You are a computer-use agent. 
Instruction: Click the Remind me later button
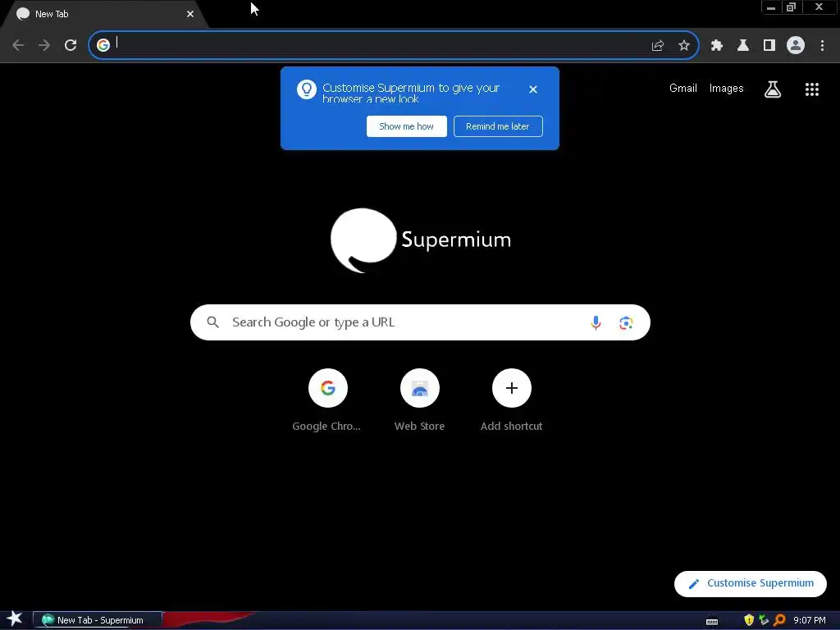(498, 126)
